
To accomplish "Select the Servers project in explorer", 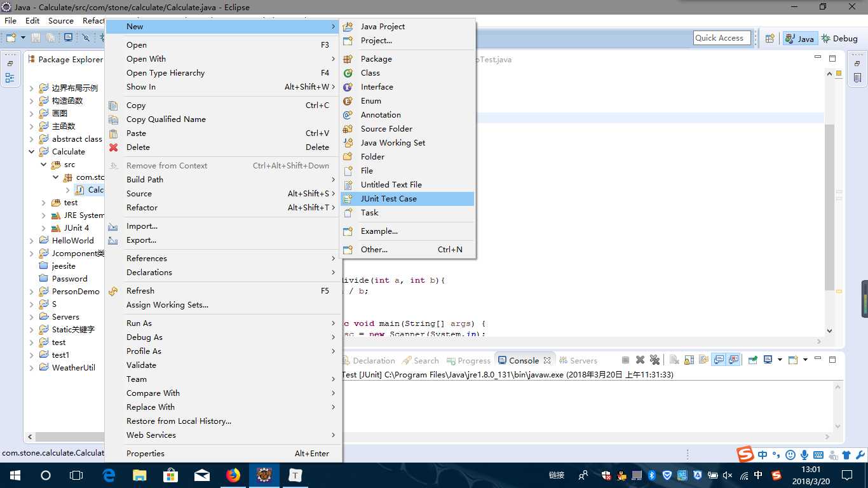I will (65, 317).
